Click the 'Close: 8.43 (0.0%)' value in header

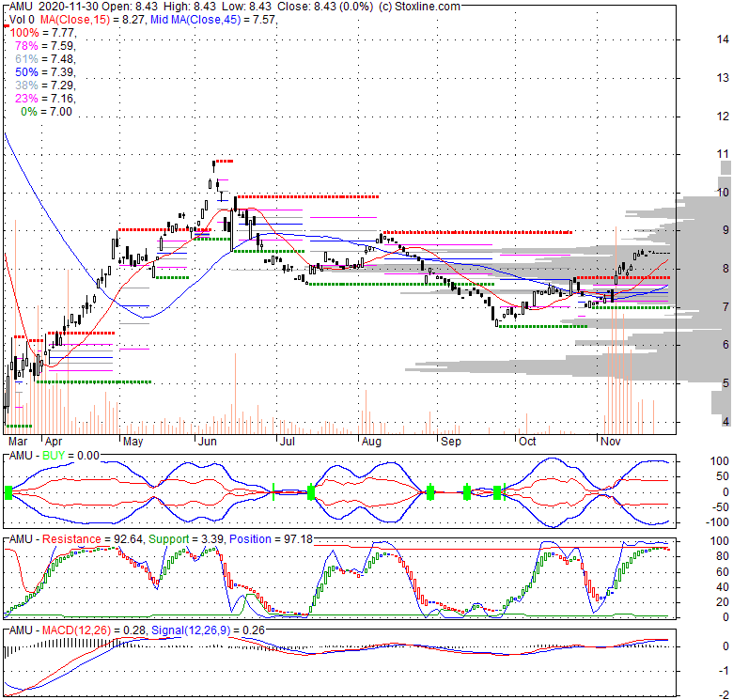click(x=325, y=7)
